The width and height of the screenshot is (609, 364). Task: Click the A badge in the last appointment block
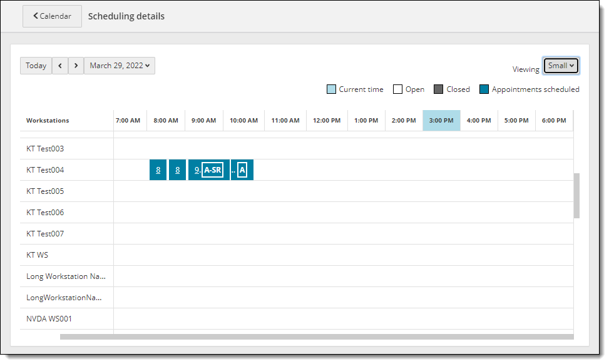(242, 170)
